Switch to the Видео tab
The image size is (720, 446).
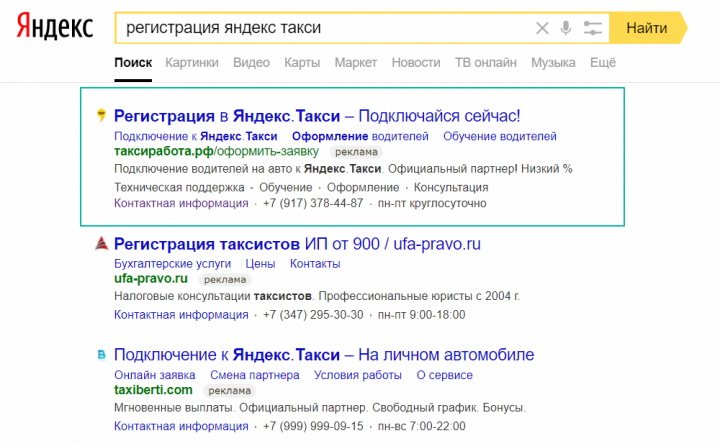pyautogui.click(x=251, y=62)
